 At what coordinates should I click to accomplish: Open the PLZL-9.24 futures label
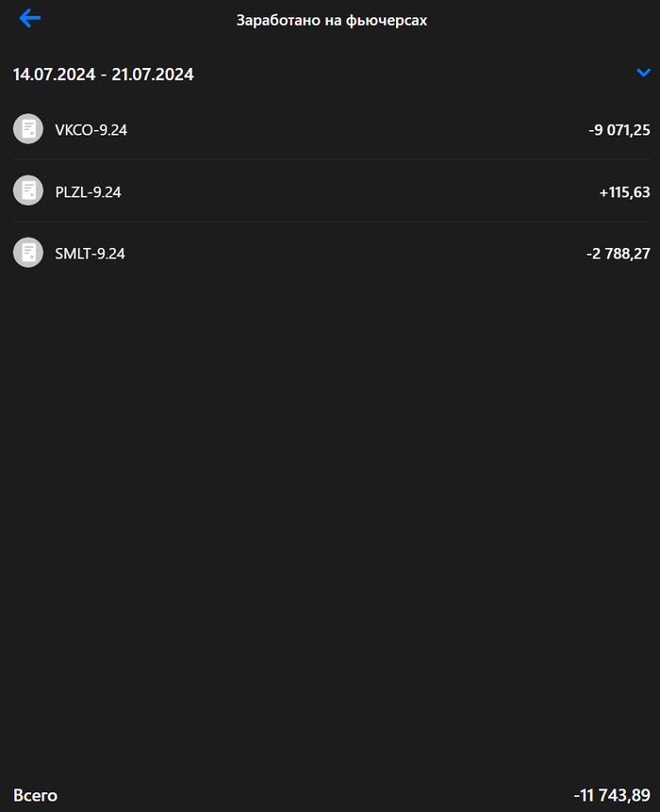[x=88, y=192]
